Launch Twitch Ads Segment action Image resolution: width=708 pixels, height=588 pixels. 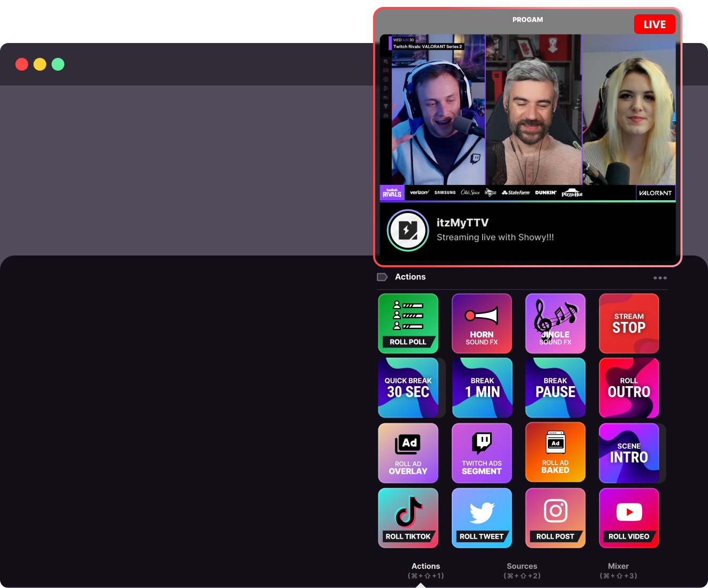482,453
